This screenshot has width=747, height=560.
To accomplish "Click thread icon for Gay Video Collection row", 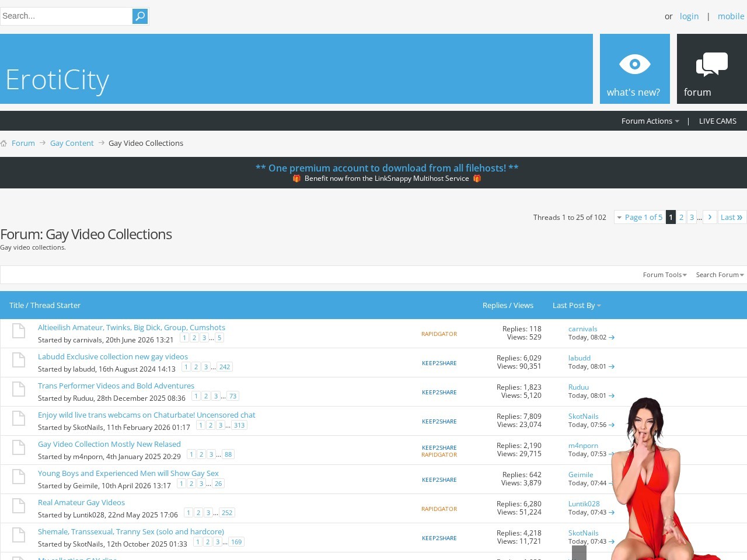I will (x=19, y=447).
